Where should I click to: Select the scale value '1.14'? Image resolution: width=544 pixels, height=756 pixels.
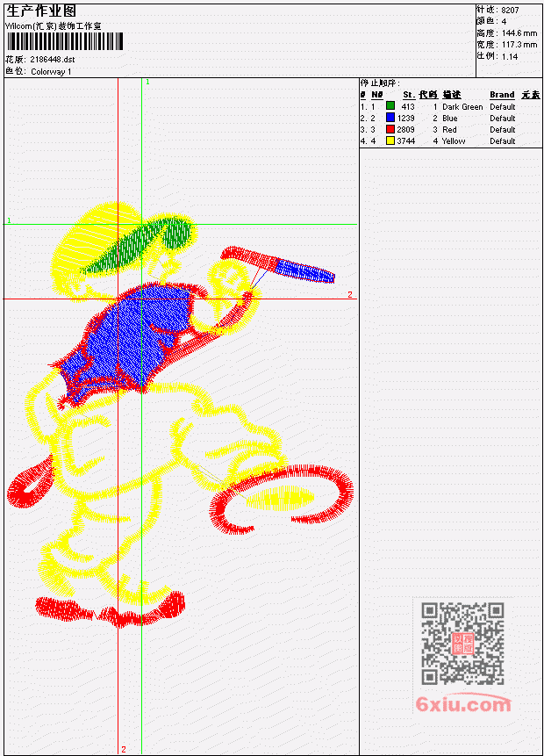(509, 56)
